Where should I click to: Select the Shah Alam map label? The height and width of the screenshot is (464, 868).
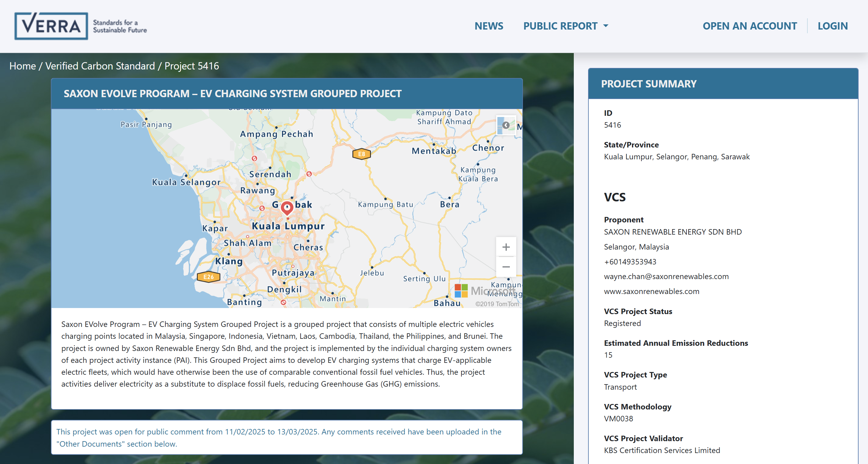(x=247, y=243)
